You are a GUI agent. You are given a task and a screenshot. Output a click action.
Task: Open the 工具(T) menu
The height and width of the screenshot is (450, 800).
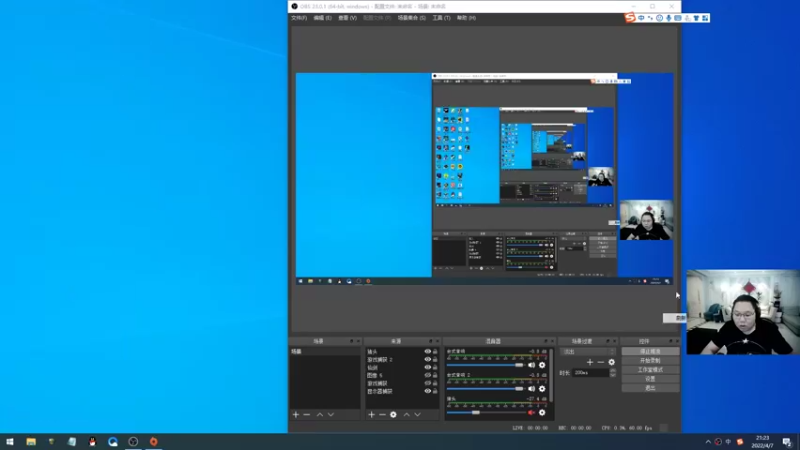(x=441, y=18)
